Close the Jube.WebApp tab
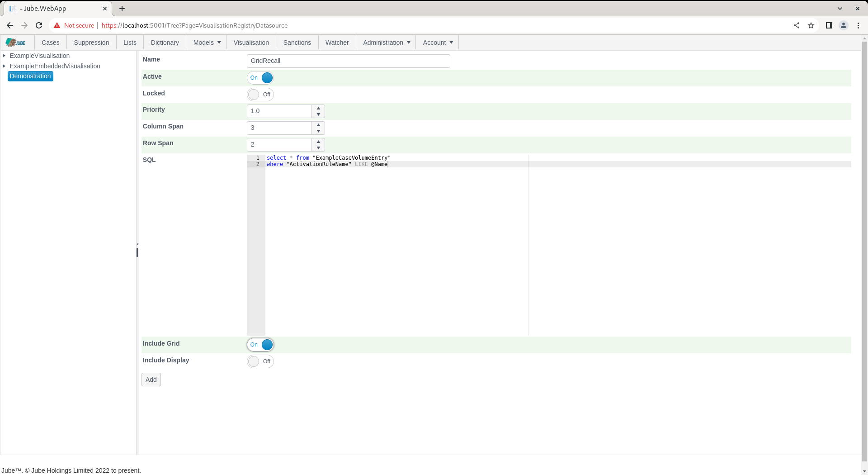 (x=105, y=9)
